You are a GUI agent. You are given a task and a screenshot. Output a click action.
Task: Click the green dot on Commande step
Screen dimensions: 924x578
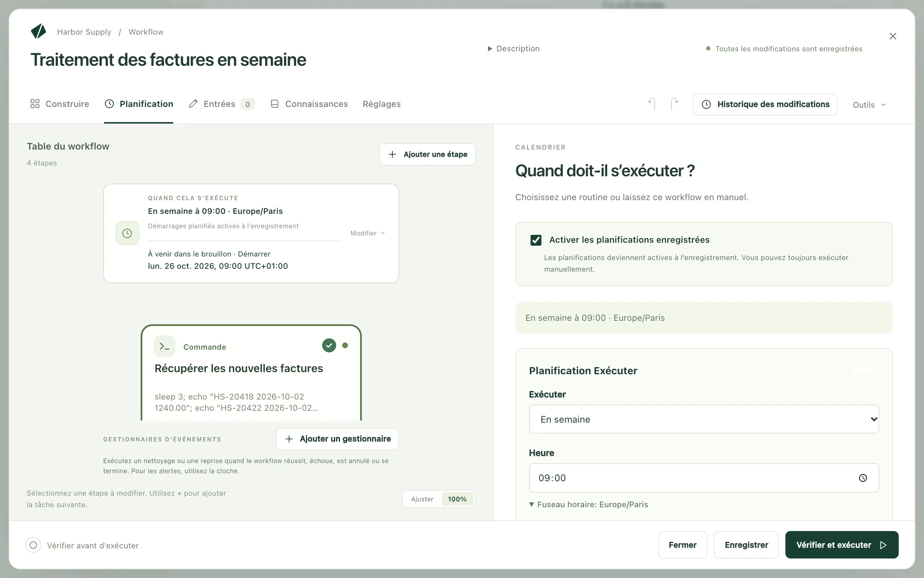coord(345,346)
